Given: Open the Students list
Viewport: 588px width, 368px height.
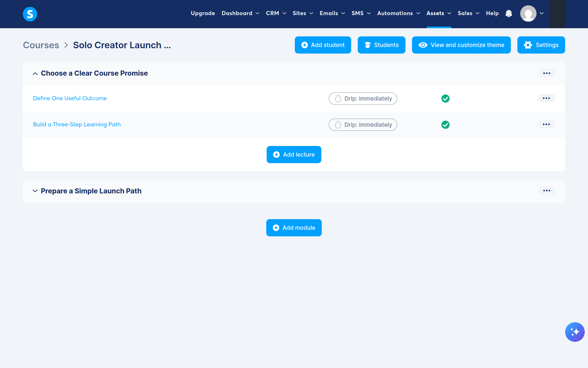Looking at the screenshot, I should point(381,45).
